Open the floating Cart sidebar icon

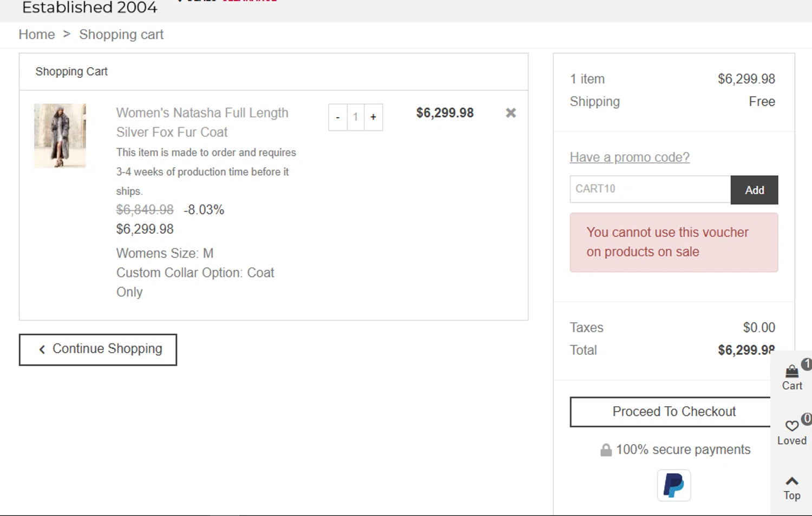792,377
